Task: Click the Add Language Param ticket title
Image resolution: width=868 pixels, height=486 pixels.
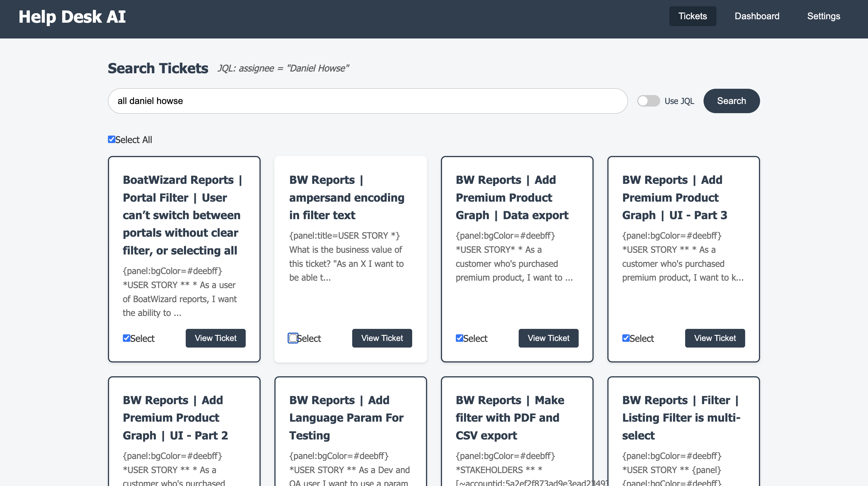Action: [346, 418]
